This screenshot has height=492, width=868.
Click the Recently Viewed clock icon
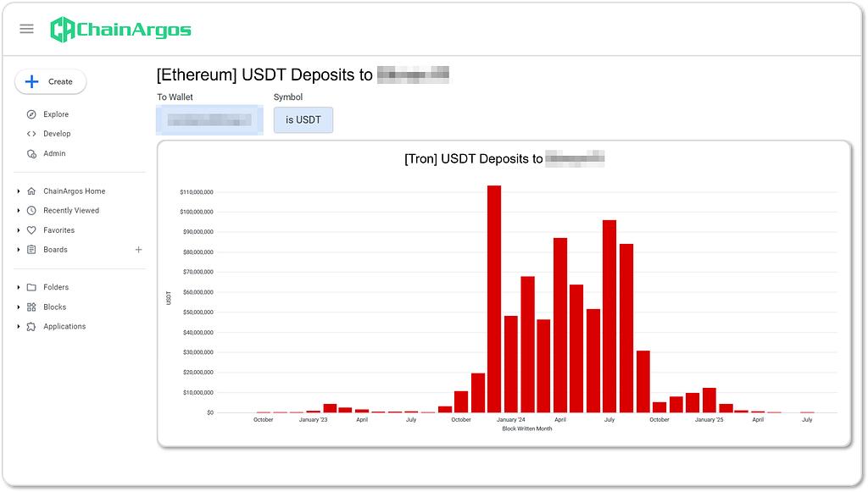click(x=31, y=211)
